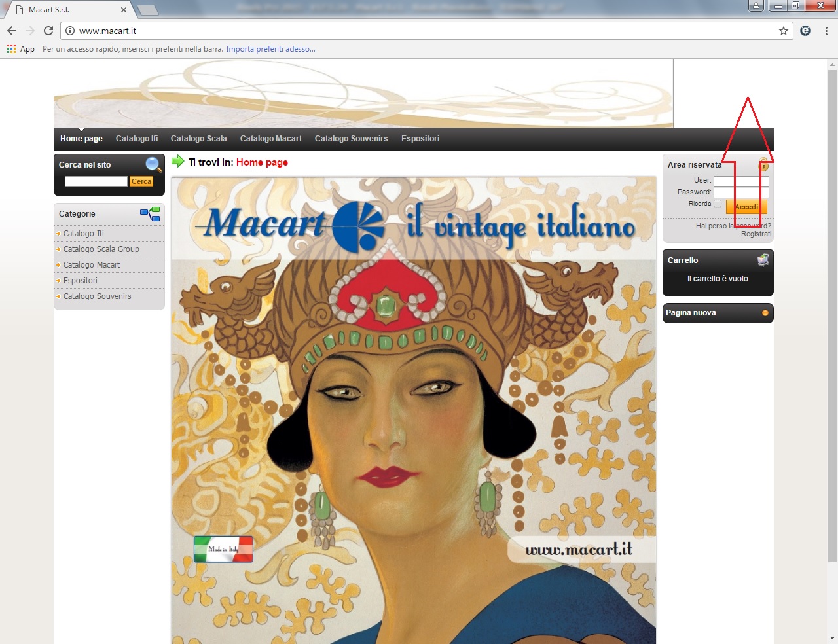The height and width of the screenshot is (644, 838).
Task: Click the Cerca search button
Action: pos(141,181)
